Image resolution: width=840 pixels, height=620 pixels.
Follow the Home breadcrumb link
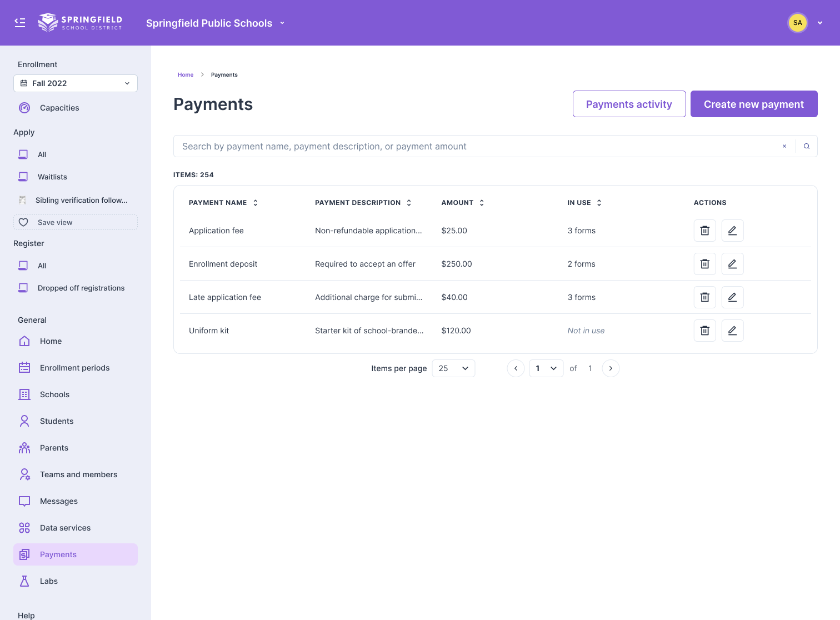pos(186,74)
